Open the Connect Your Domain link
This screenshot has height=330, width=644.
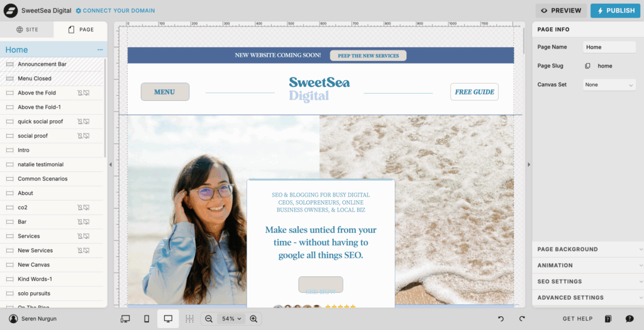coord(119,11)
